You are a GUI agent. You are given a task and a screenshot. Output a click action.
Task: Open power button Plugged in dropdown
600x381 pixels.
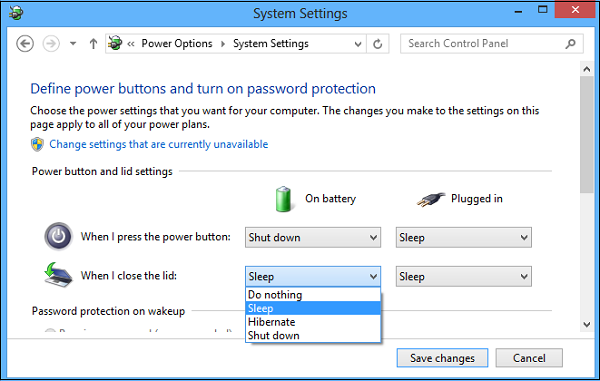coord(463,238)
